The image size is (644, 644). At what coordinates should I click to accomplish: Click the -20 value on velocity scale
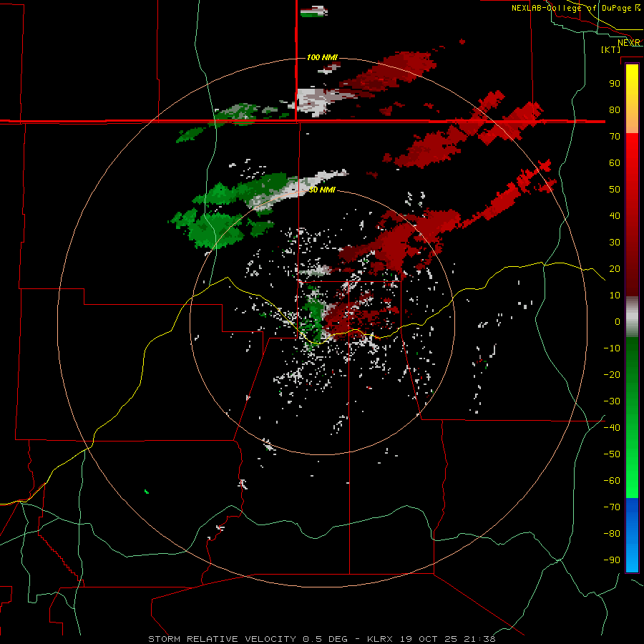tap(612, 374)
